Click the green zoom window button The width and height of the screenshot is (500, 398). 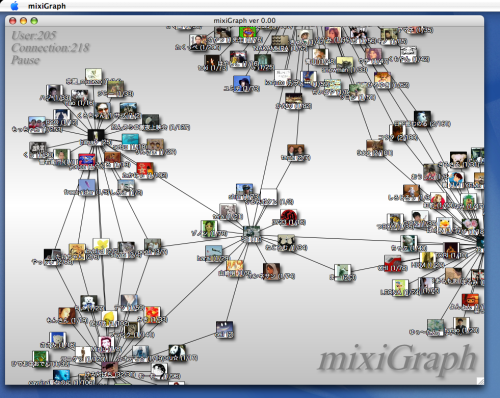point(34,21)
